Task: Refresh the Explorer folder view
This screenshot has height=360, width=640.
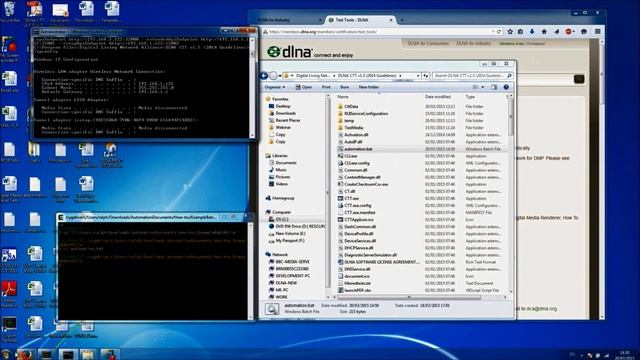Action: tap(426, 76)
